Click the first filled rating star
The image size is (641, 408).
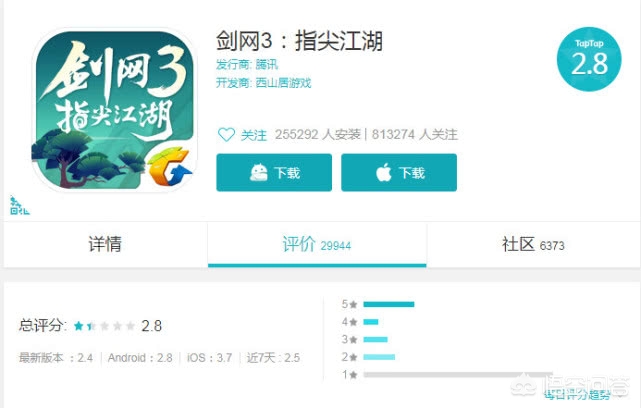pyautogui.click(x=78, y=326)
